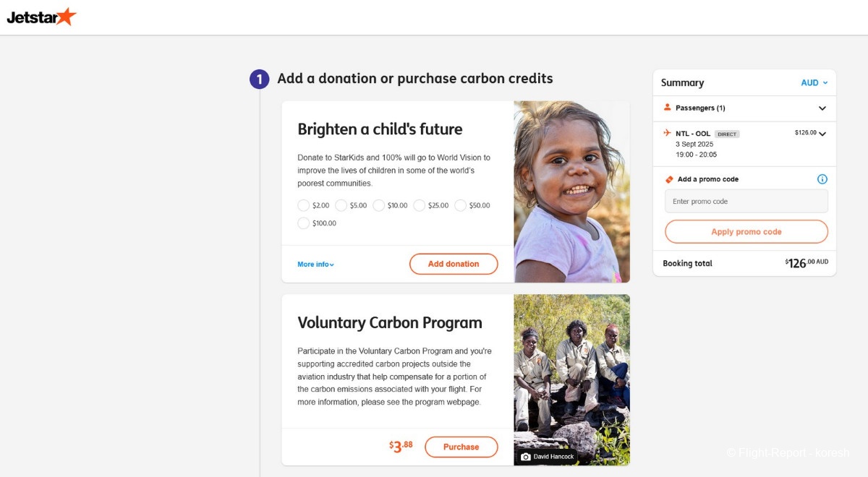This screenshot has height=477, width=868.
Task: Expand the More info link
Action: pos(315,265)
